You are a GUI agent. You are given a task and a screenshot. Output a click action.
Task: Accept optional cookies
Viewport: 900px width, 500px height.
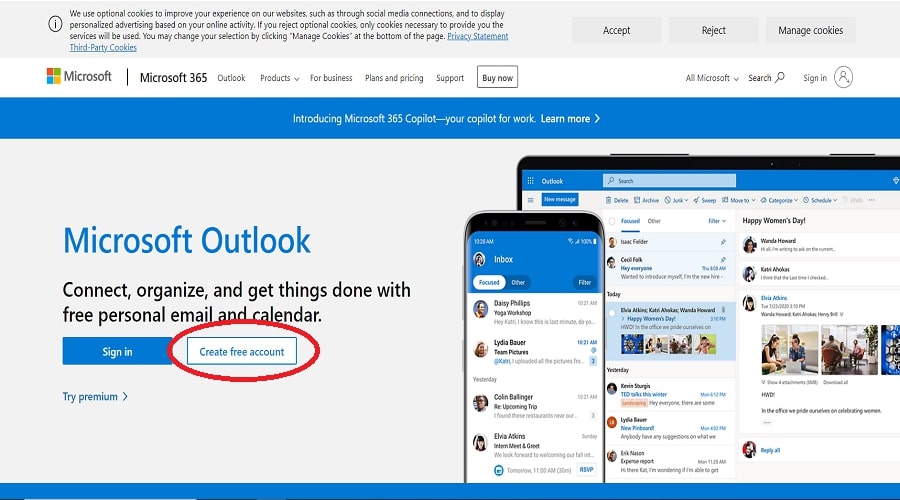tap(616, 30)
